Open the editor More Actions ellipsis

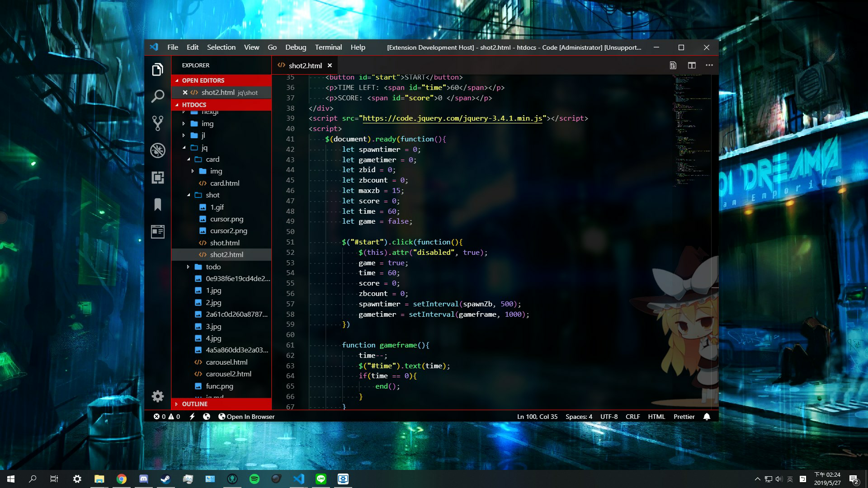point(709,65)
